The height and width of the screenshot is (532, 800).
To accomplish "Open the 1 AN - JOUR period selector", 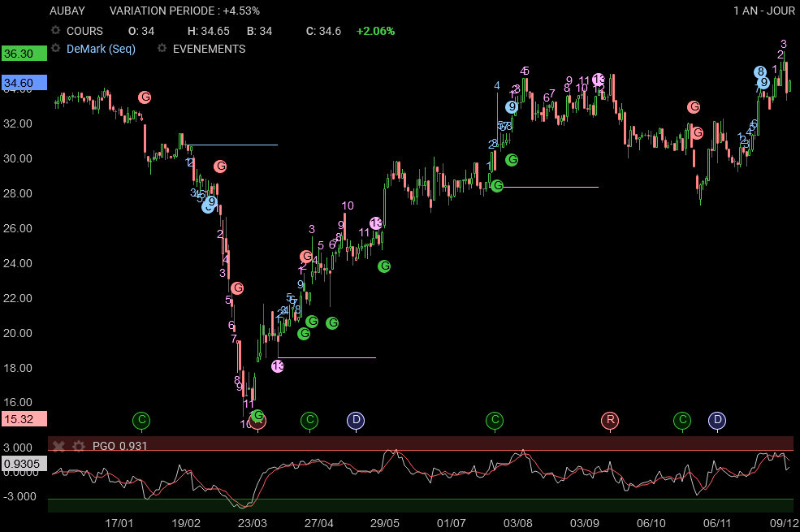I will (763, 11).
